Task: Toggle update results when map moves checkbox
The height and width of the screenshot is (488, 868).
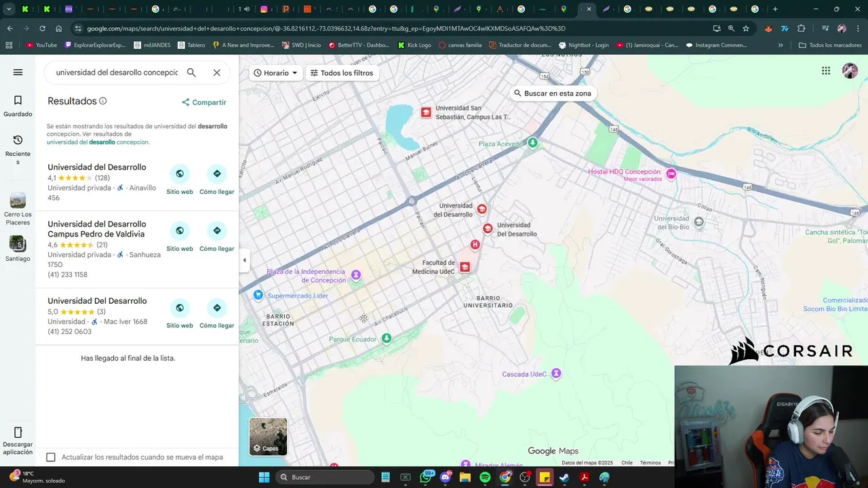Action: point(51,457)
